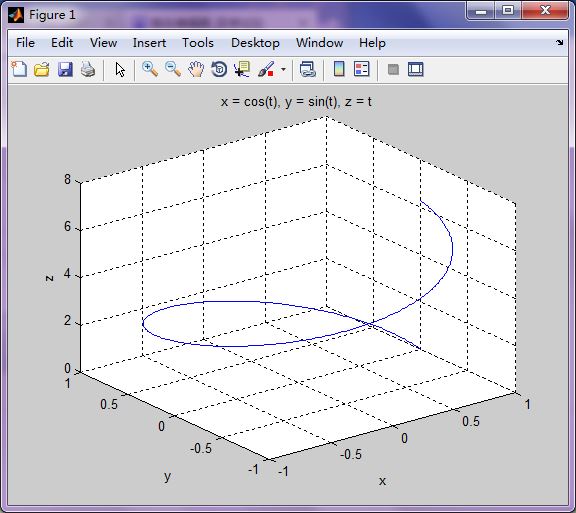Click the Hide Plot Tools icon
This screenshot has width=576, height=513.
click(x=393, y=69)
